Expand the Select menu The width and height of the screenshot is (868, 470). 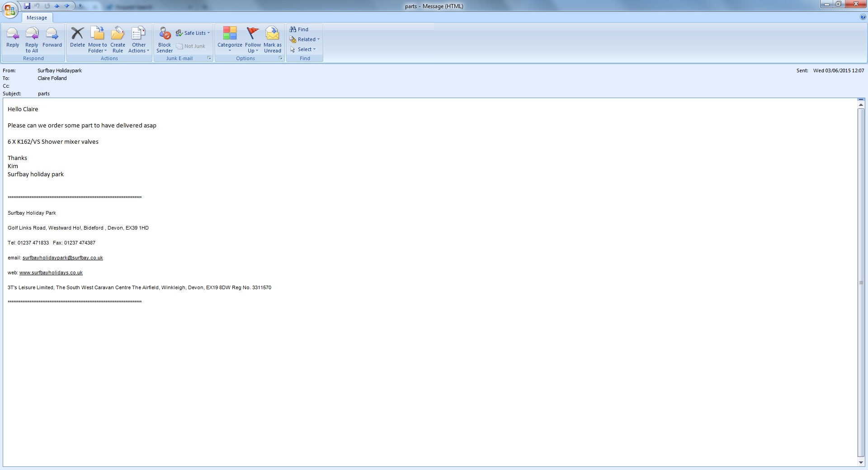tap(303, 49)
